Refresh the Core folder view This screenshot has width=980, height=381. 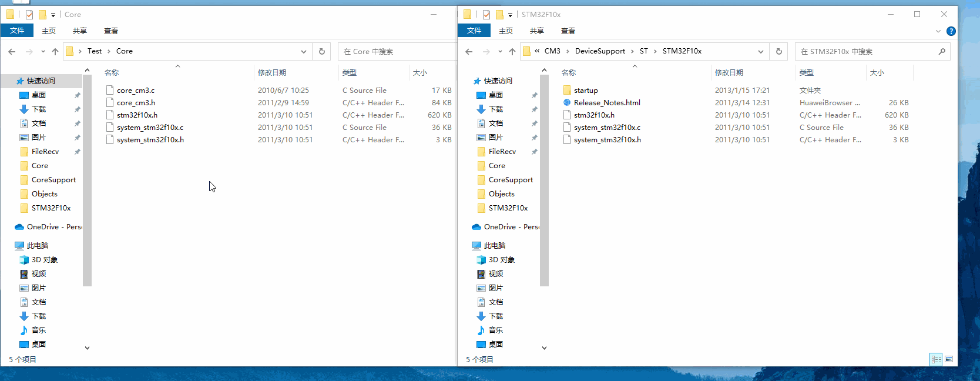pos(322,52)
